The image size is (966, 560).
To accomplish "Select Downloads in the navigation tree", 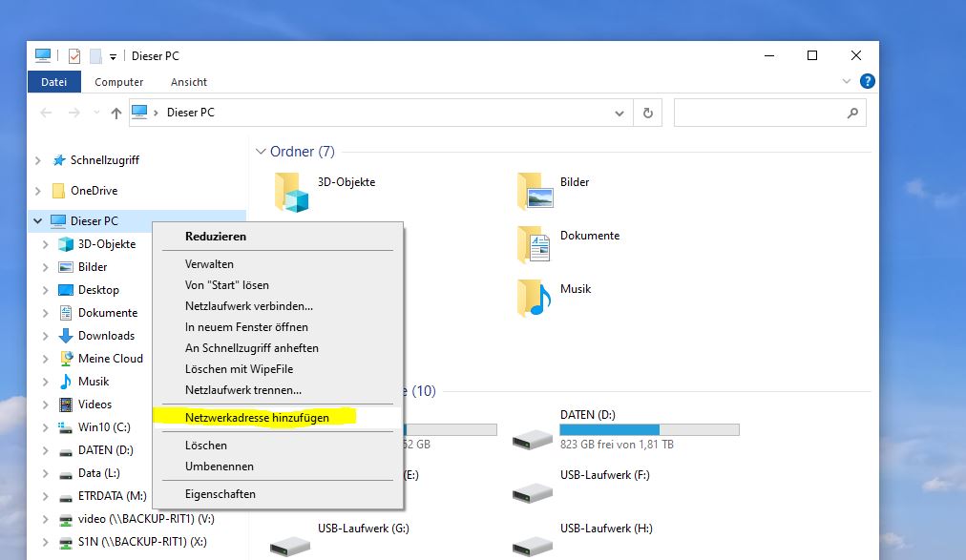I will point(106,336).
